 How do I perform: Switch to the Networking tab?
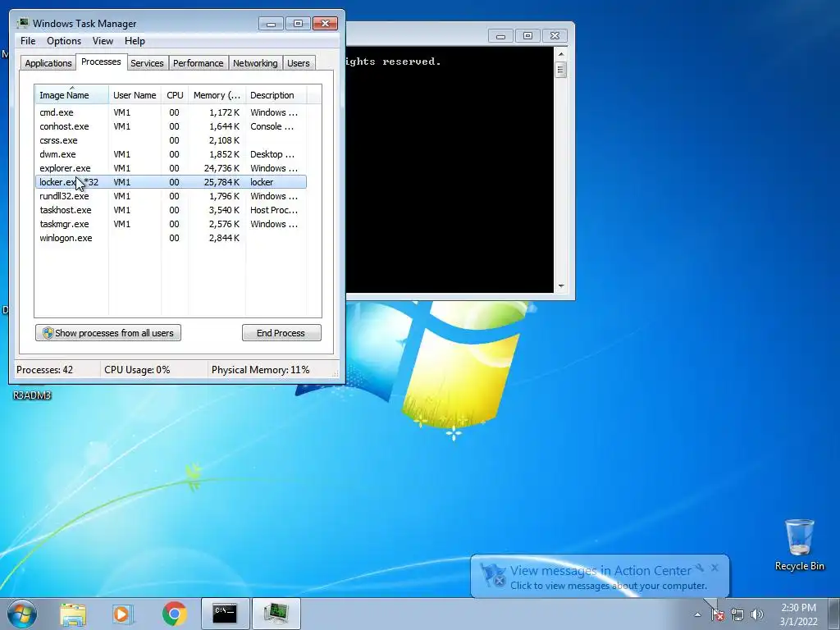(255, 63)
